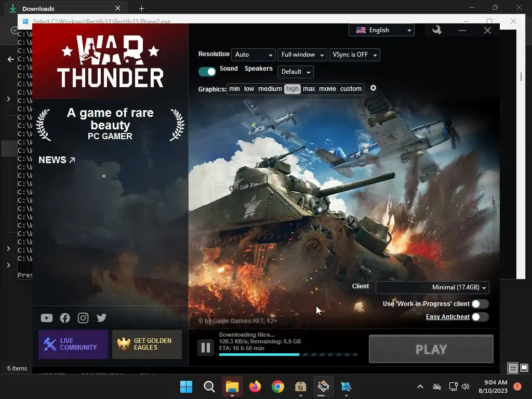Select movie graphics preset
532x399 pixels.
[327, 89]
